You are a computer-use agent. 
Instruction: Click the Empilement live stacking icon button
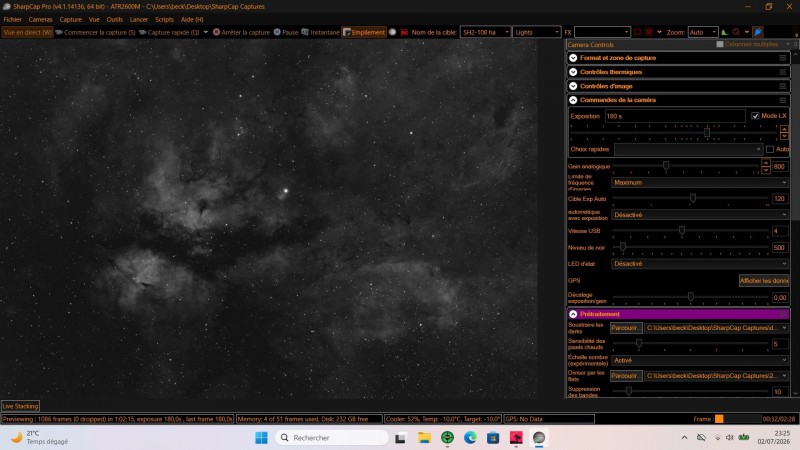pos(364,32)
